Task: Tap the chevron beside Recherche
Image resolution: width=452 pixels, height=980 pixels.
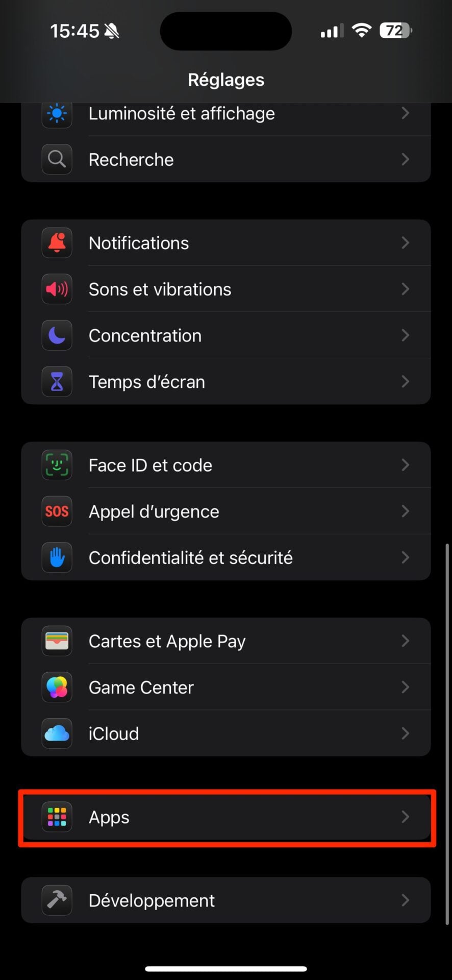Action: click(x=405, y=160)
